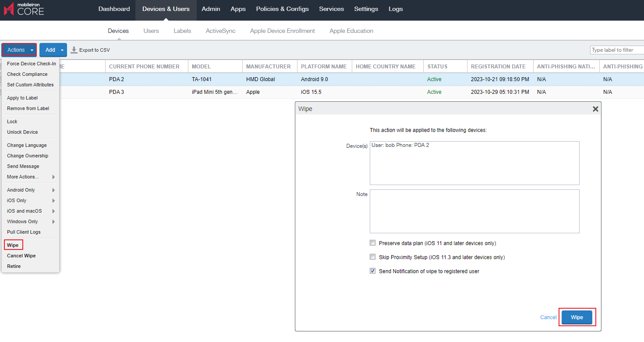Click the MobileIron Core logo
Screen dimensions: 644x342
coord(24,9)
